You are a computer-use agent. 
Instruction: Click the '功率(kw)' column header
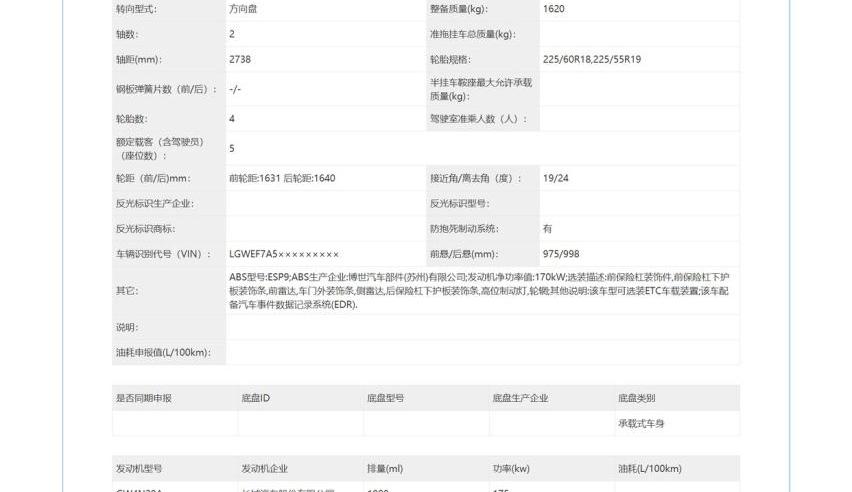(x=511, y=469)
